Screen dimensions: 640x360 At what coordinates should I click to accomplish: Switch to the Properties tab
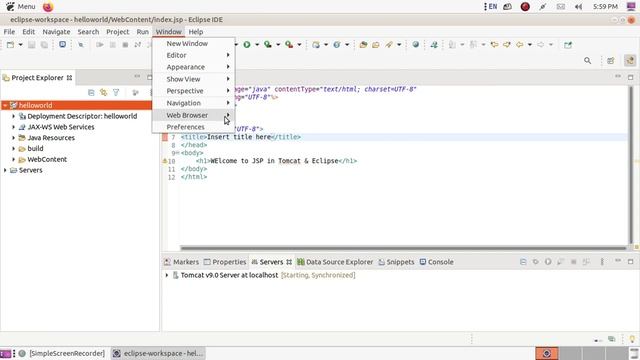click(x=225, y=262)
